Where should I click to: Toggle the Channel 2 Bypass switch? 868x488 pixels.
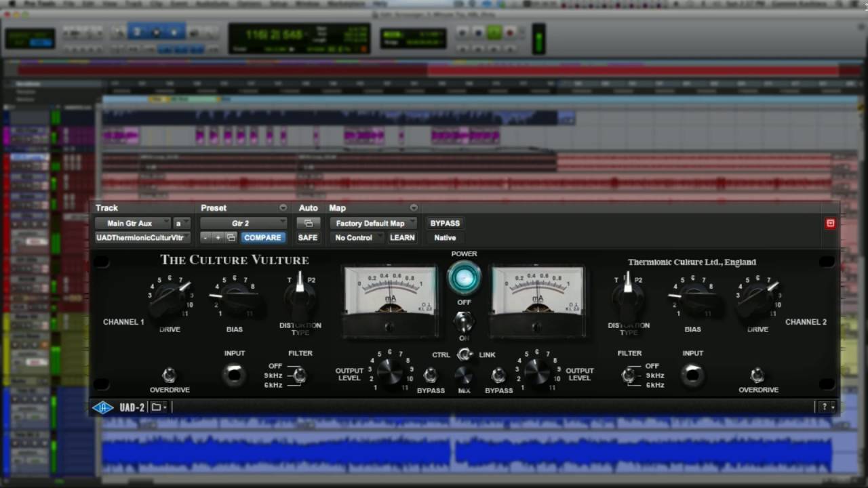[x=498, y=375]
